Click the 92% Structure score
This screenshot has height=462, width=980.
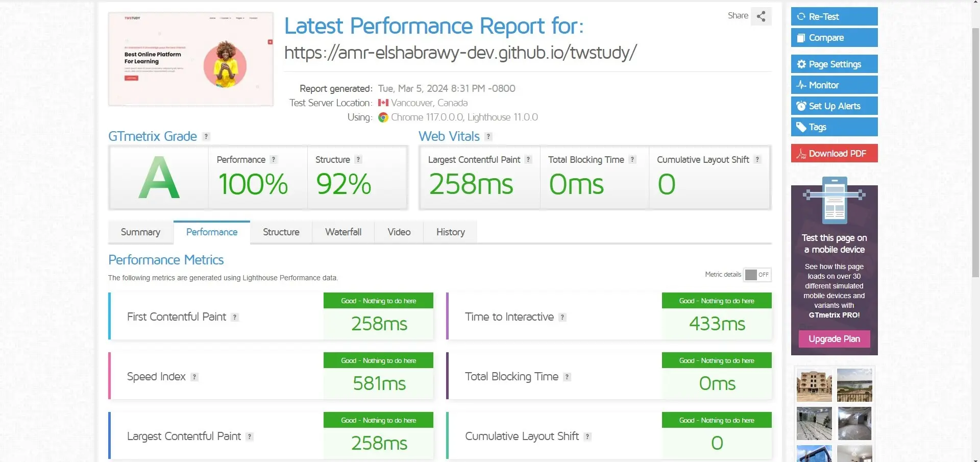[x=344, y=184]
